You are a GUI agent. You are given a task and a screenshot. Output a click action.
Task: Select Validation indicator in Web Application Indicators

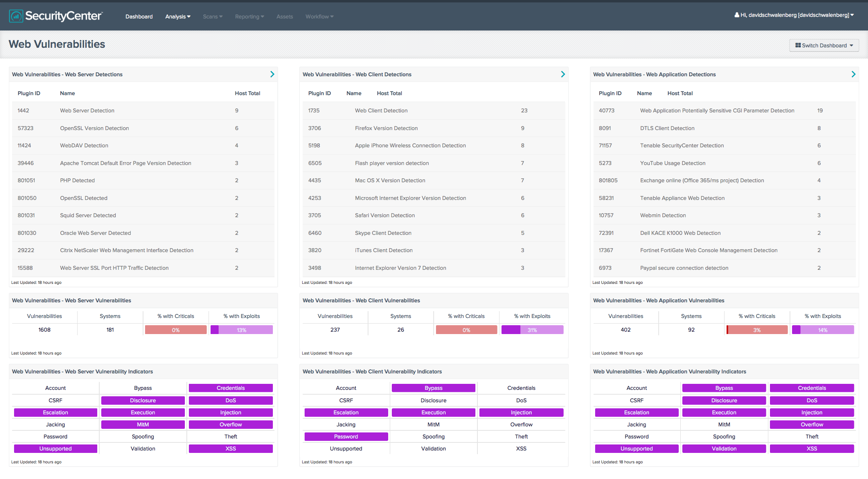pyautogui.click(x=724, y=448)
